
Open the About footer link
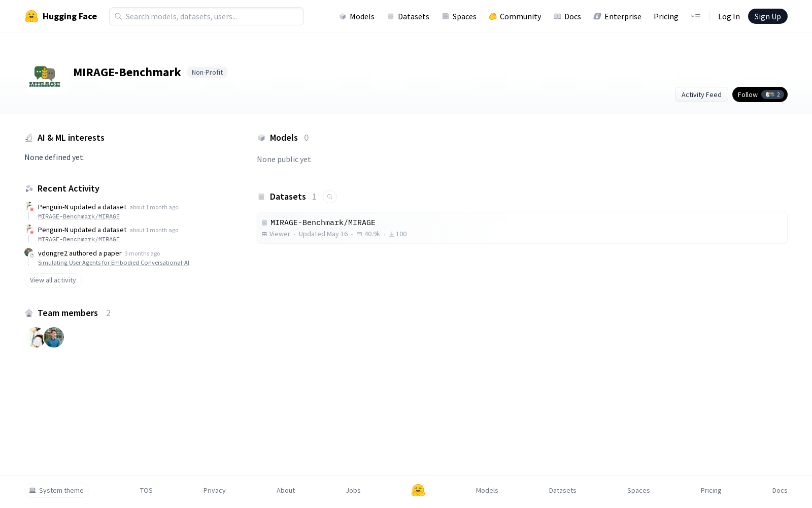(x=286, y=490)
